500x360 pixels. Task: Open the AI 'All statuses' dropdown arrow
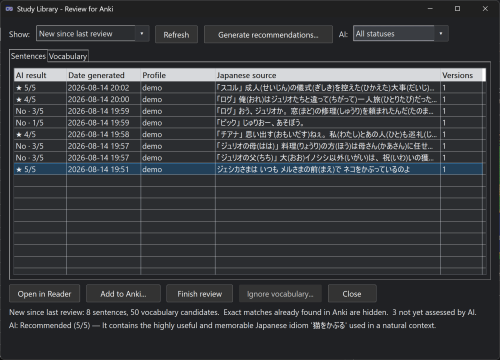coord(441,33)
